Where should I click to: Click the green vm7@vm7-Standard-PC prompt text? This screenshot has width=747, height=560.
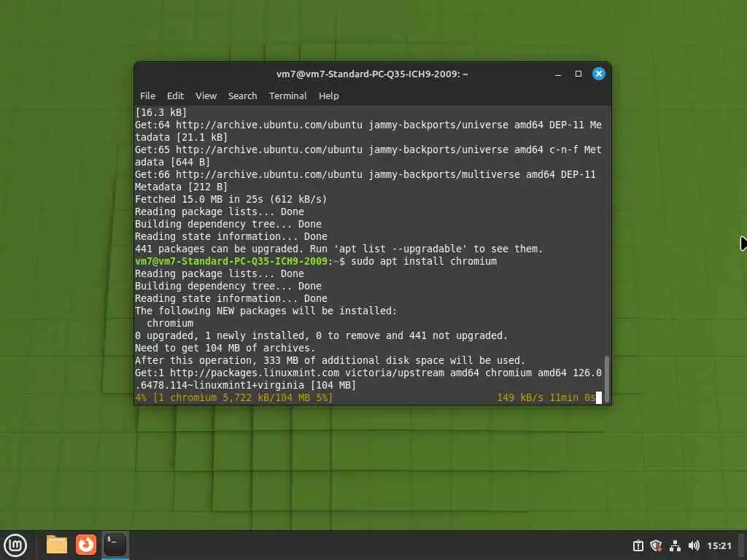click(231, 262)
